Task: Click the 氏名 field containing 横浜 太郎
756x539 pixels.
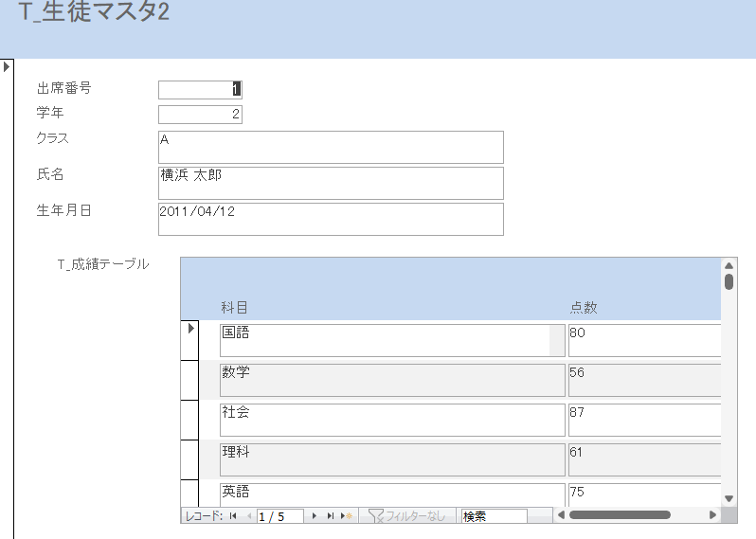Action: click(331, 183)
